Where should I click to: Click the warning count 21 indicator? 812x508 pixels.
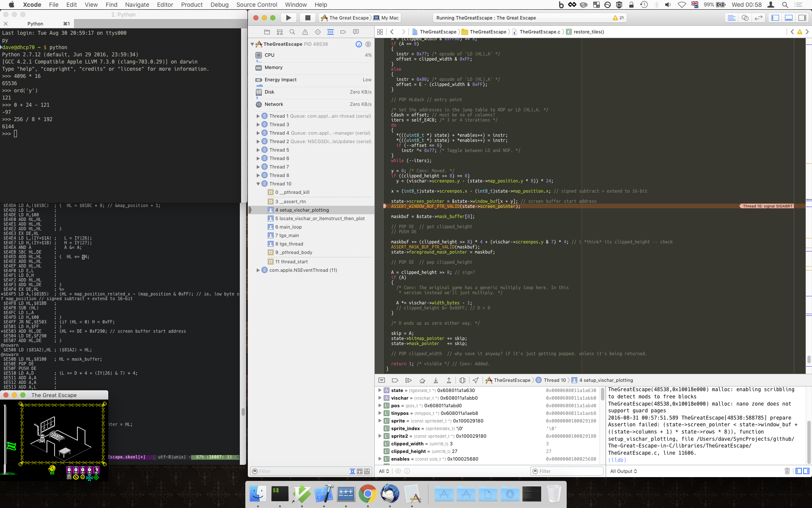click(x=618, y=18)
